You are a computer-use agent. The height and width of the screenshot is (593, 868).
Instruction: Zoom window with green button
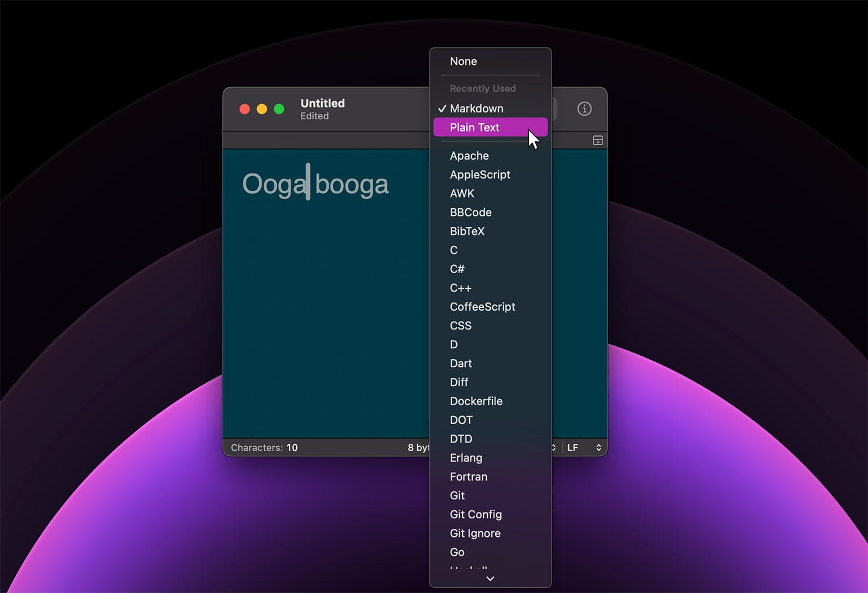point(279,109)
